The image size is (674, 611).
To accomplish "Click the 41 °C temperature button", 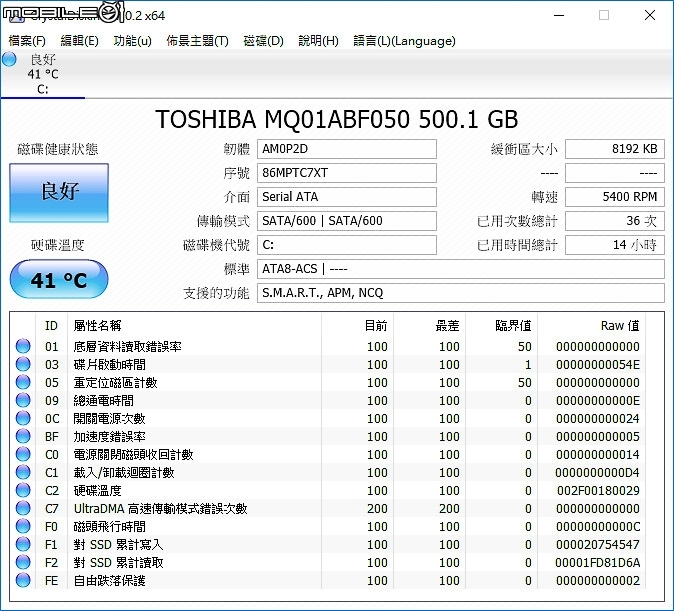I will click(x=59, y=279).
